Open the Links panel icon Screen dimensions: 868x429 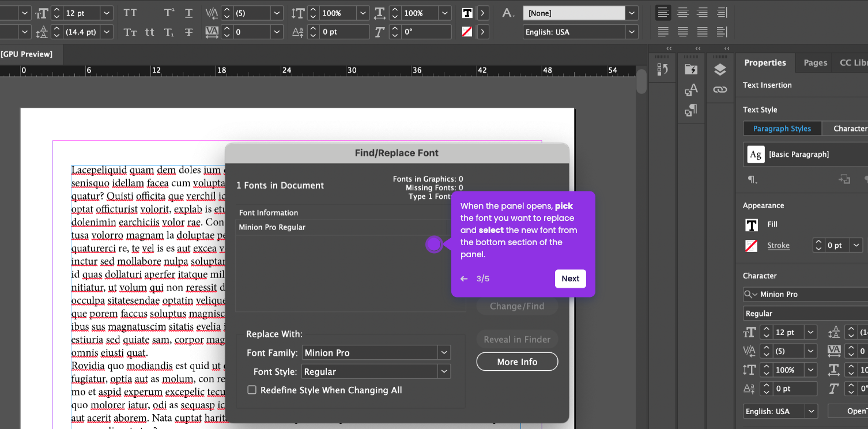(720, 90)
